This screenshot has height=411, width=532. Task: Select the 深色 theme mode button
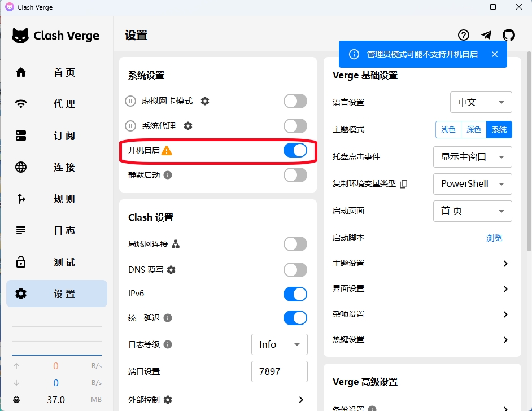click(x=473, y=129)
